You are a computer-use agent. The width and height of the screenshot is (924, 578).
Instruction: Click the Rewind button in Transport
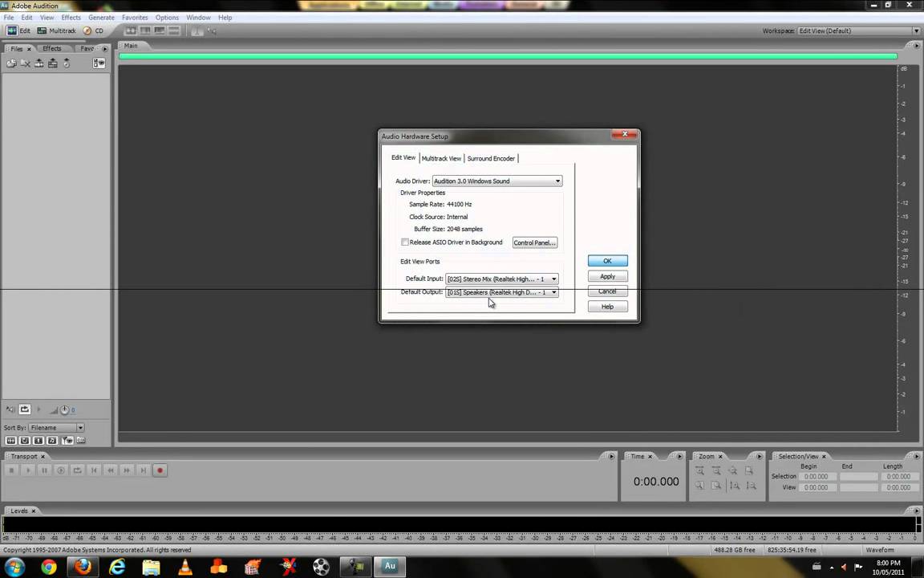pyautogui.click(x=110, y=470)
